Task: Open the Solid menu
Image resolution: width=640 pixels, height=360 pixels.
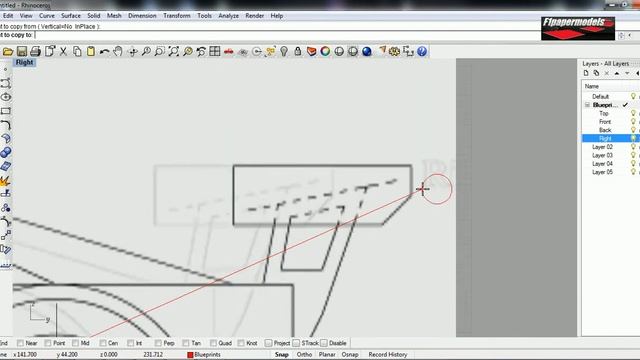Action: (94, 16)
